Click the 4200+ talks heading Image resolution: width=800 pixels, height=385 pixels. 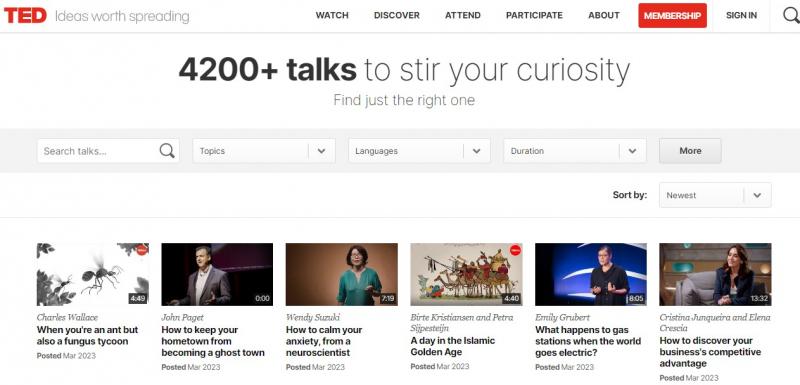point(267,70)
